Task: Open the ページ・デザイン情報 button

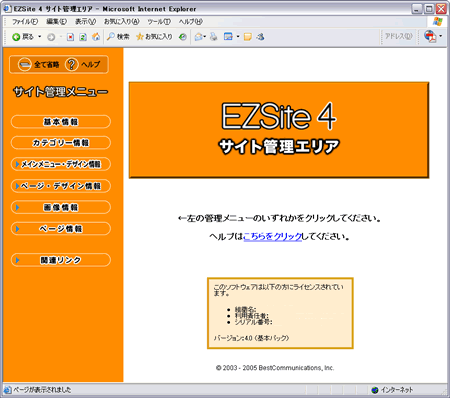Action: point(61,186)
